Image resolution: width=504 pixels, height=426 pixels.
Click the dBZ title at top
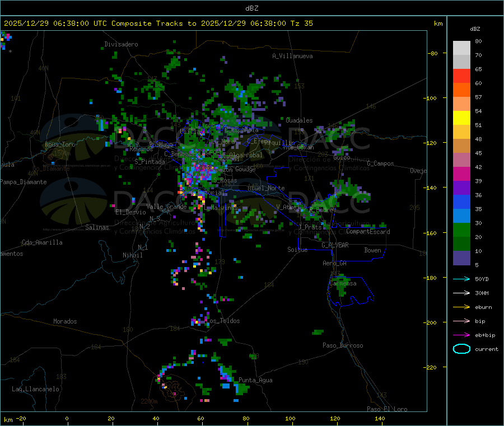(x=251, y=8)
